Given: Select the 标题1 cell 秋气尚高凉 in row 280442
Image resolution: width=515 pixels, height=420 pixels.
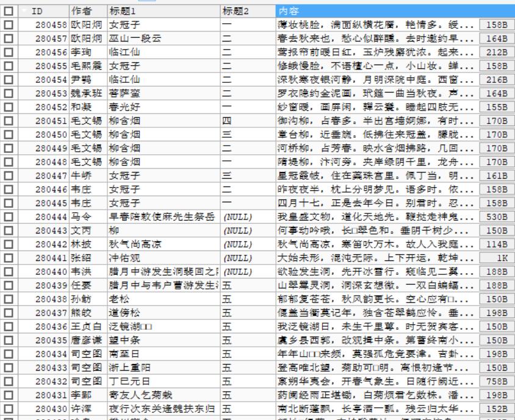Looking at the screenshot, I should (164, 244).
